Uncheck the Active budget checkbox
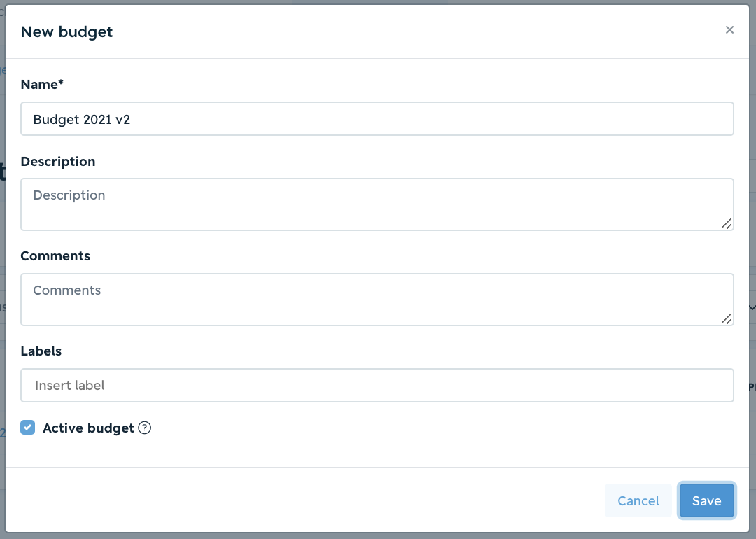 coord(27,427)
